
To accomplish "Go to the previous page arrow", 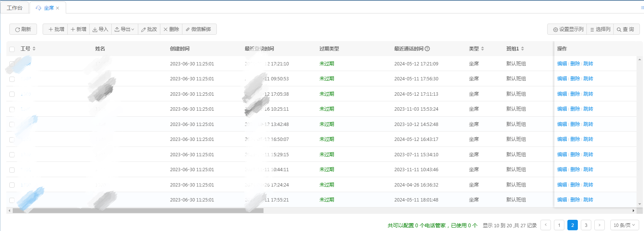I will click(546, 225).
